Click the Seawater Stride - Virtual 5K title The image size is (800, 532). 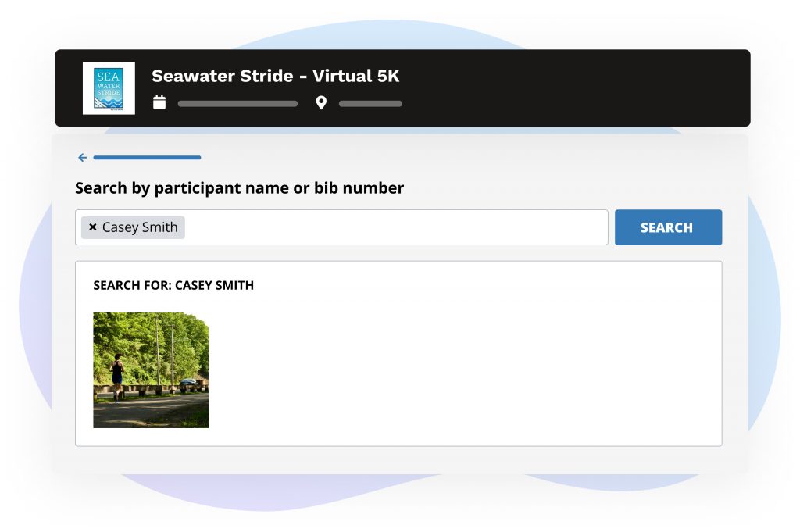click(275, 76)
